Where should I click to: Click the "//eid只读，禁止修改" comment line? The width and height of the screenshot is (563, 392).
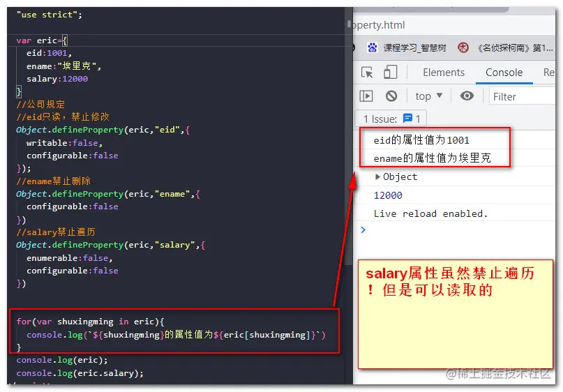[x=63, y=117]
